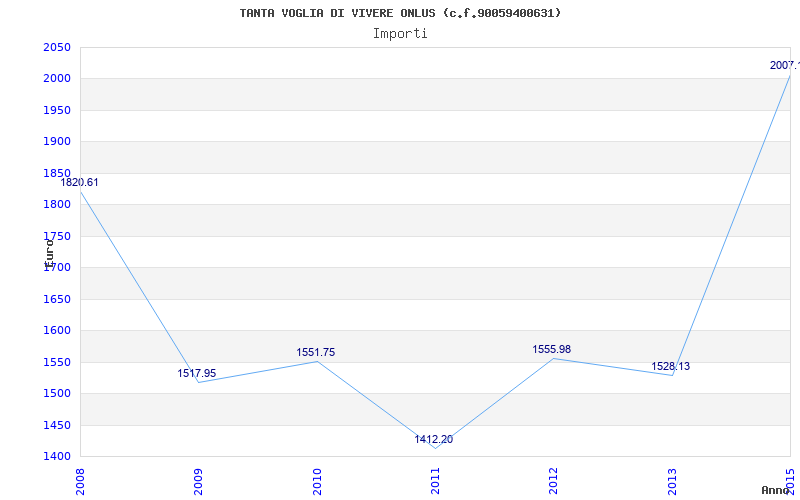This screenshot has height=500, width=800.
Task: Select the 1551.75 data label
Action: click(x=316, y=353)
